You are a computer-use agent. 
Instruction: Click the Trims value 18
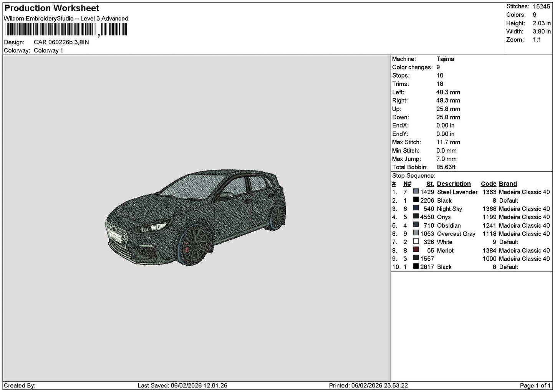tap(440, 84)
